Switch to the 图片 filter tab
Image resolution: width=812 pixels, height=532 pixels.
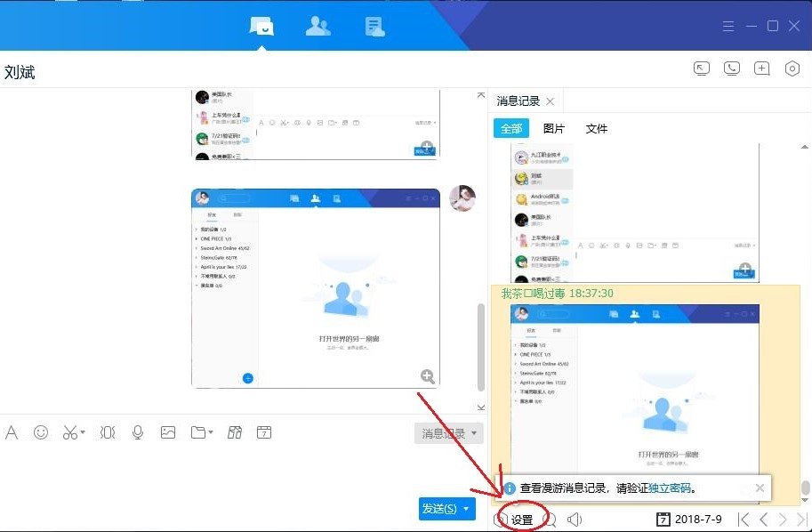(554, 128)
